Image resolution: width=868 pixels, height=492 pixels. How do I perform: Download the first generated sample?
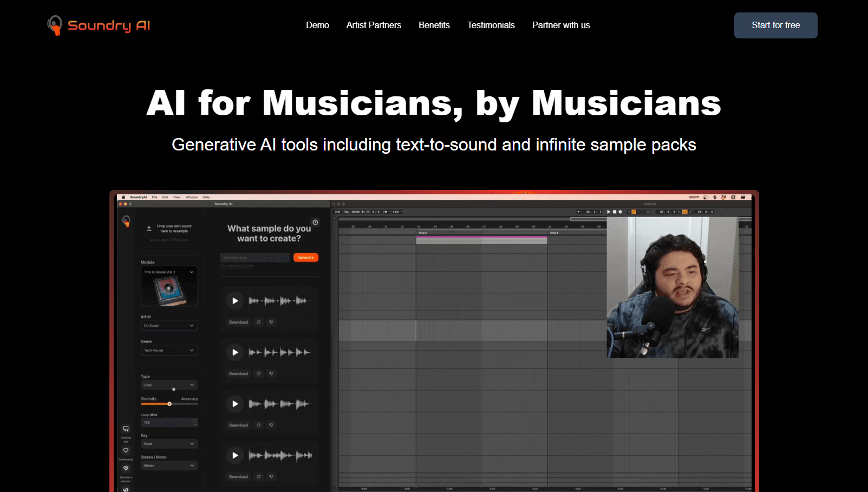click(x=238, y=322)
